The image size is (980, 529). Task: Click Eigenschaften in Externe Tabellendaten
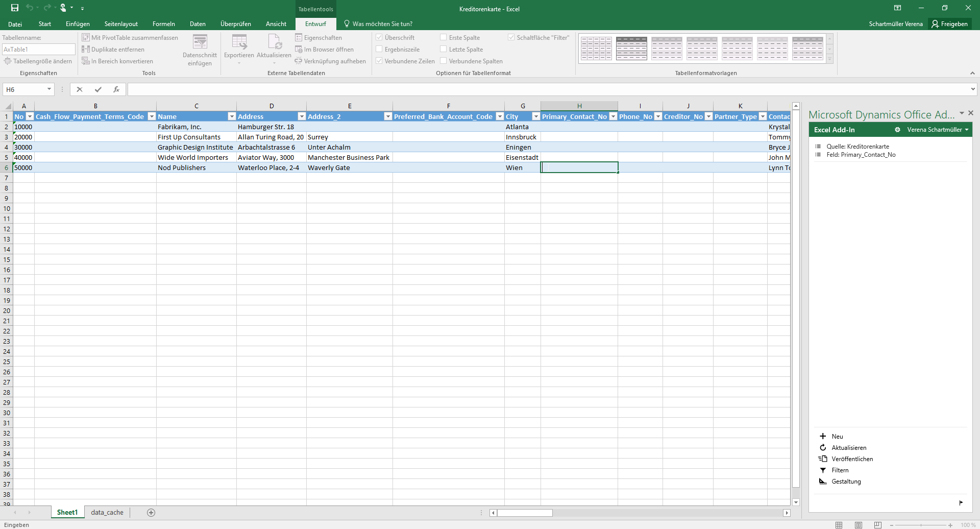point(318,38)
